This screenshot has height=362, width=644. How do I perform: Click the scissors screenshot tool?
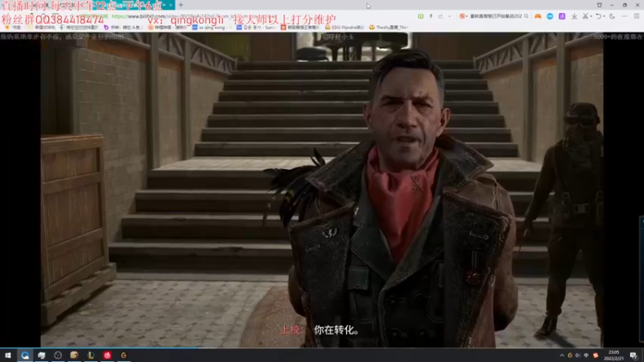tap(586, 16)
